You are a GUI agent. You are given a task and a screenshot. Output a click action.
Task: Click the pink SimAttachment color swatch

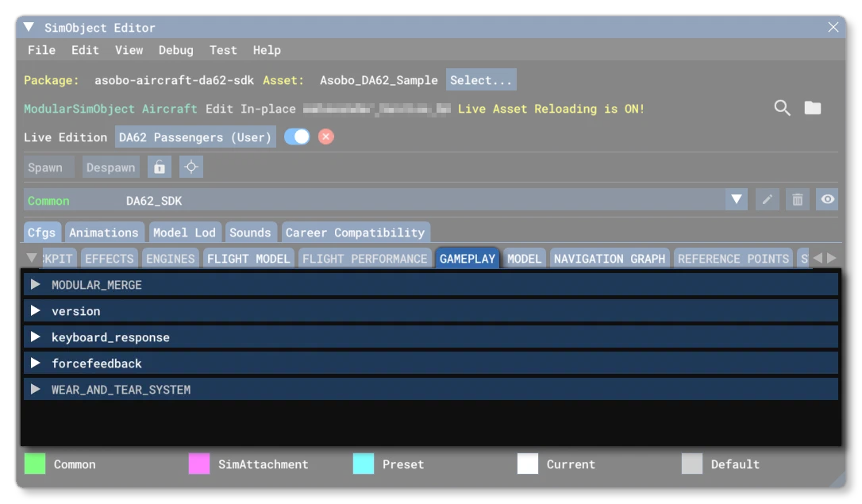coord(199,464)
